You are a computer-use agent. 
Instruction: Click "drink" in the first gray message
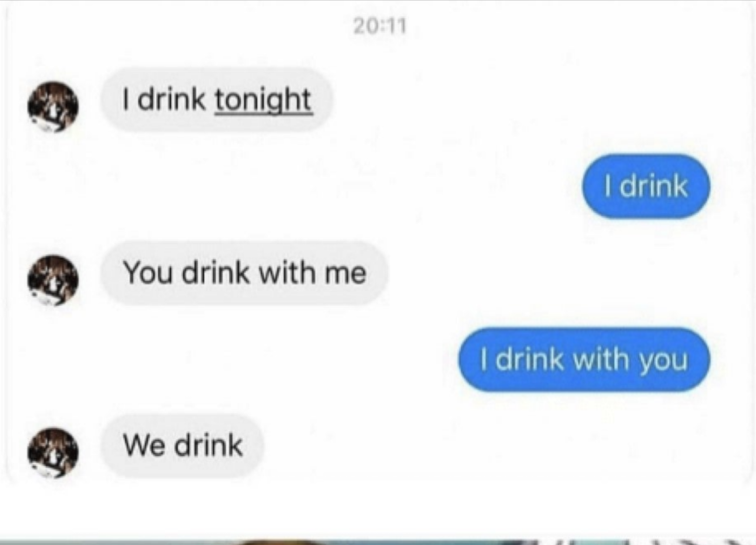click(172, 99)
